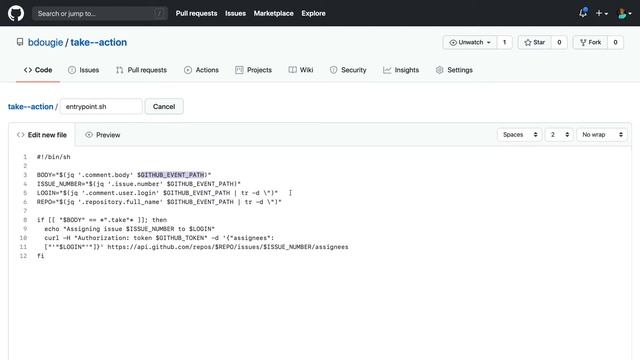Open the Actions tab
Viewport: 640px width, 360px height.
[201, 70]
